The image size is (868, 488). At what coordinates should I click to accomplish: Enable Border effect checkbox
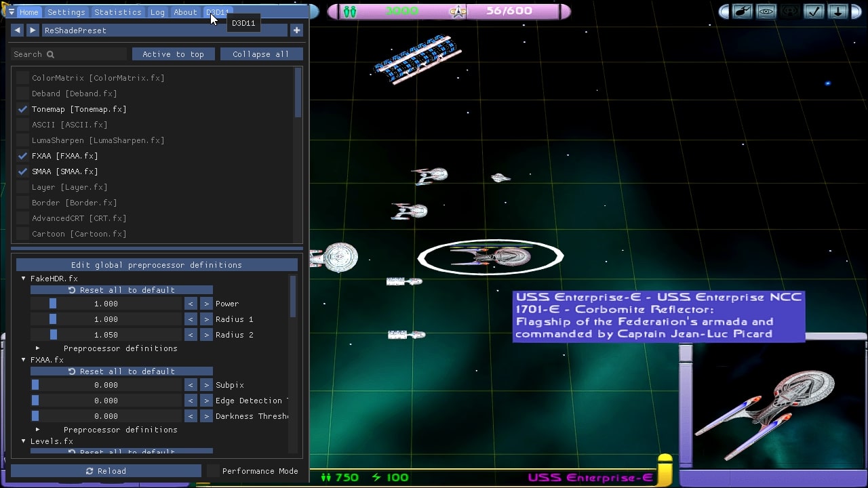(22, 203)
